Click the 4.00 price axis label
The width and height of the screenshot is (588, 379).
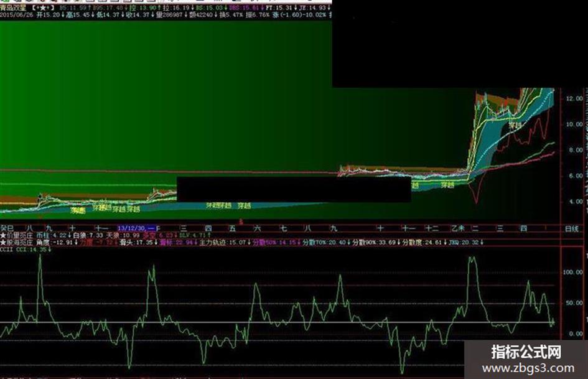click(576, 202)
